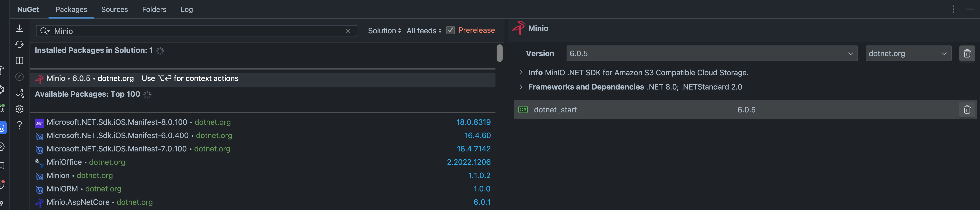This screenshot has height=210, width=980.
Task: Click version 16.4.60 link
Action: click(x=477, y=136)
